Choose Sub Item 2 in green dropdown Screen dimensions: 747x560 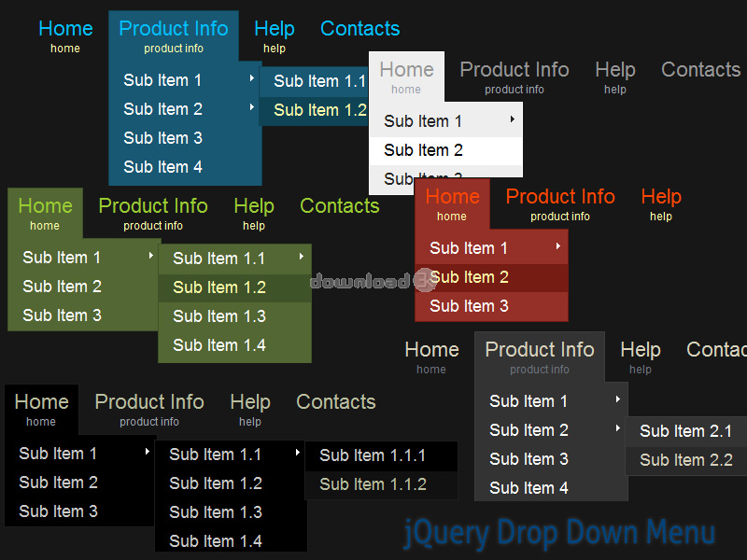pyautogui.click(x=84, y=287)
